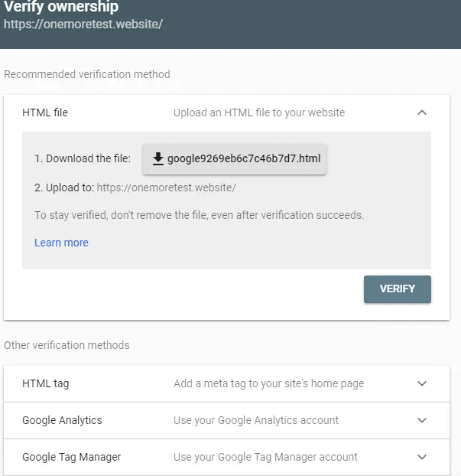Choose the Google Tag Manager method label

(x=71, y=457)
